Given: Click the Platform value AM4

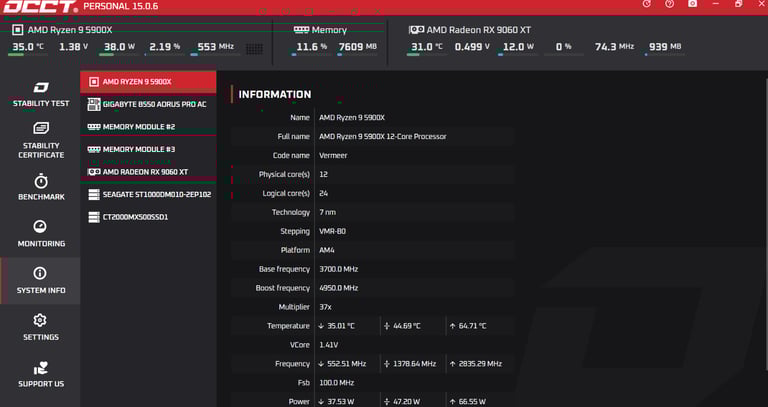Looking at the screenshot, I should tap(327, 250).
